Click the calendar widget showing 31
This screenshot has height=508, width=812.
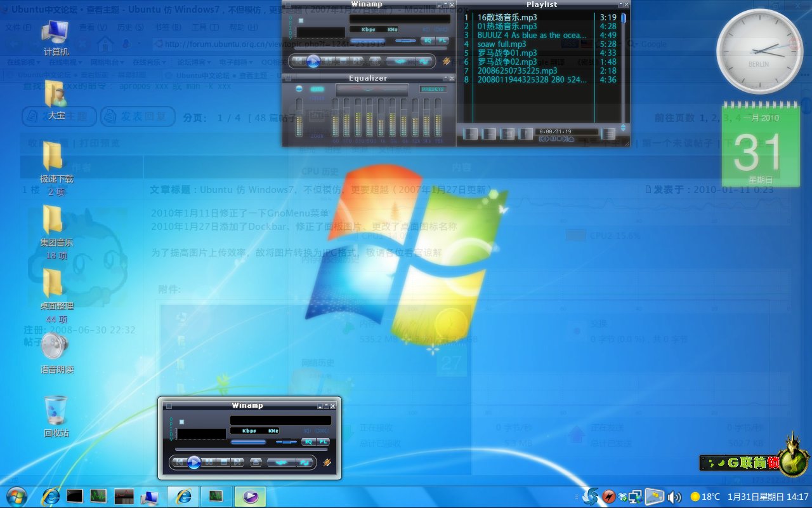(761, 145)
